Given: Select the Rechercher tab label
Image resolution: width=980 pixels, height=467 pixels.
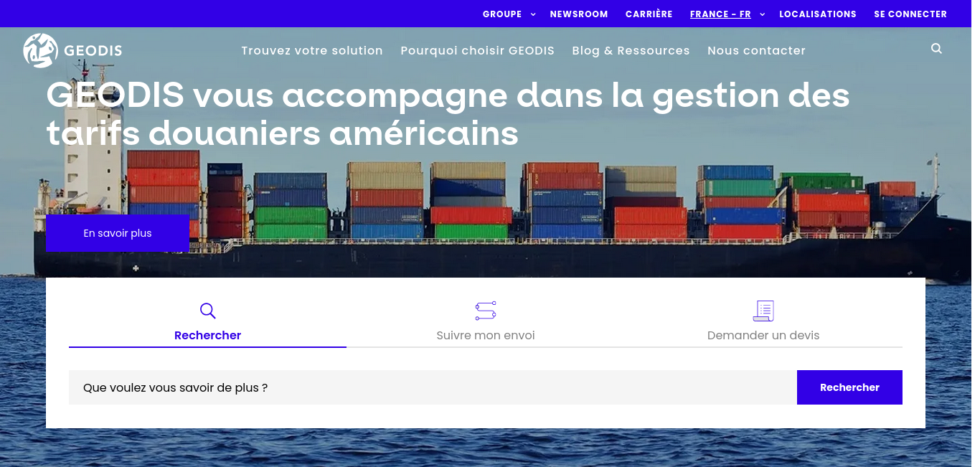Looking at the screenshot, I should tap(207, 336).
